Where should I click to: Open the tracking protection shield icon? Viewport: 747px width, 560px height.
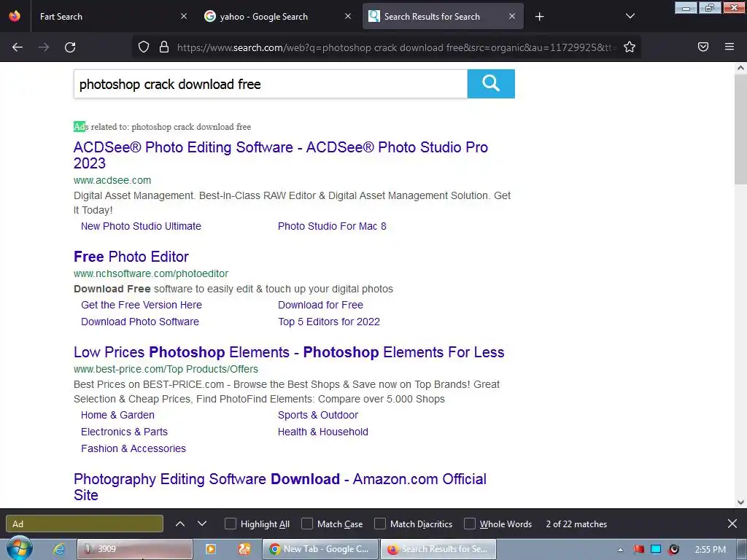[x=144, y=47]
